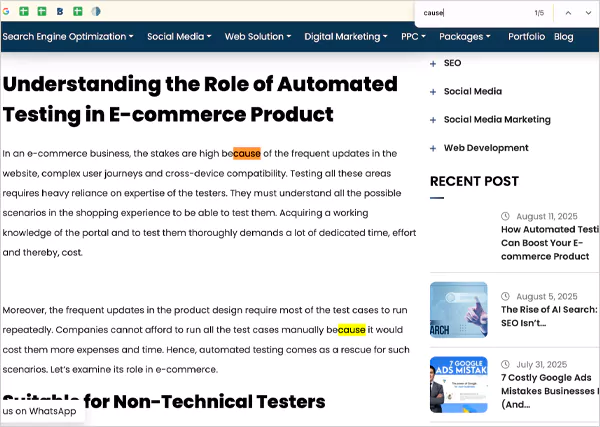Expand the Digital Marketing dropdown
The height and width of the screenshot is (427, 600).
[345, 37]
